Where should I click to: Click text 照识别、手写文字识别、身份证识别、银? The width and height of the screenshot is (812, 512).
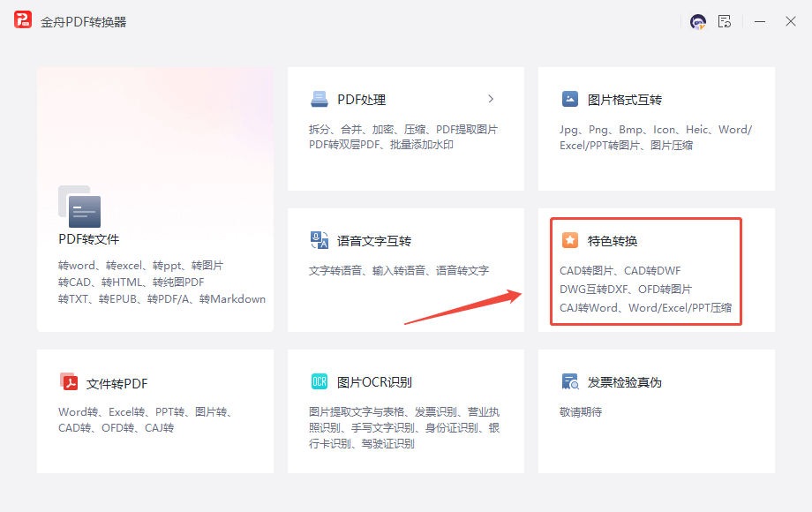click(x=404, y=427)
